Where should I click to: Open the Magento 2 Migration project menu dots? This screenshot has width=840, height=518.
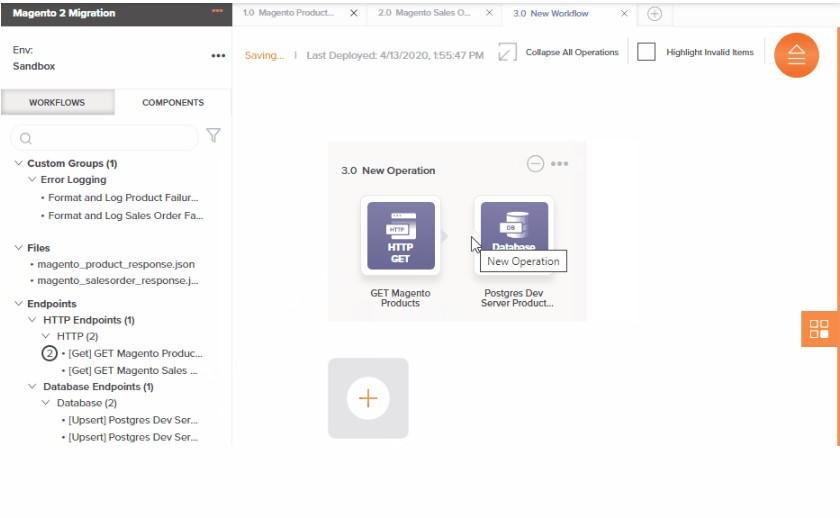217,11
